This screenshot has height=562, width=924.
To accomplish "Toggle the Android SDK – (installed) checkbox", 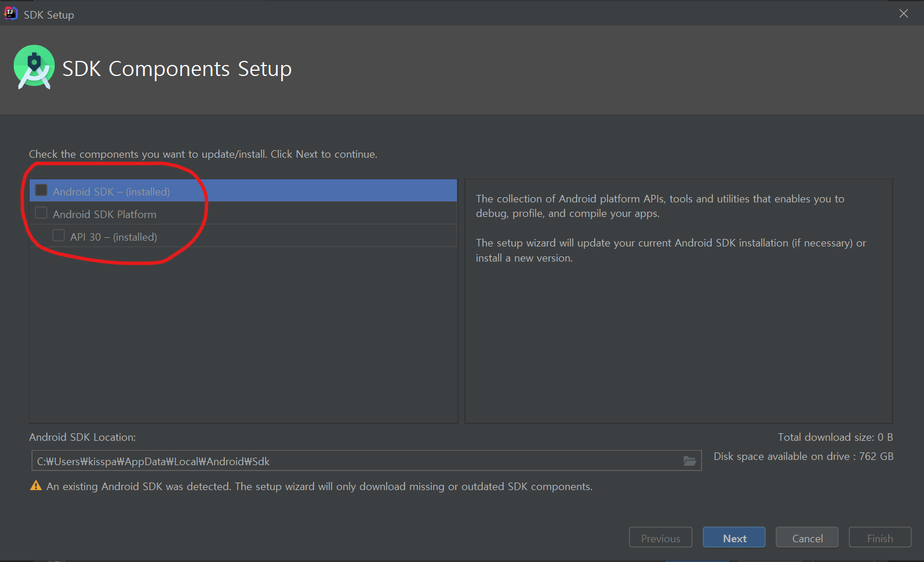I will [41, 190].
